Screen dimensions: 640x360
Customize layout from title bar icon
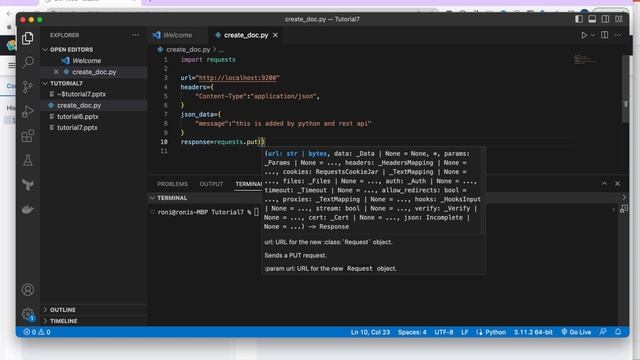point(619,19)
